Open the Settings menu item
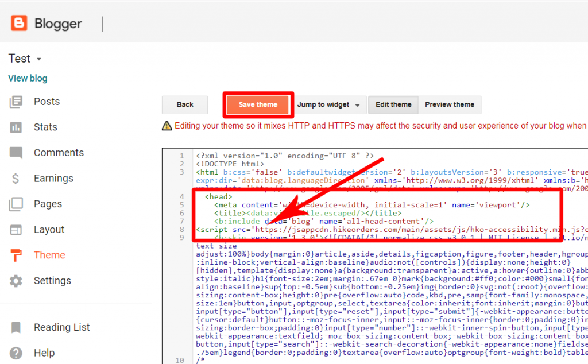This screenshot has height=364, width=588. click(52, 281)
